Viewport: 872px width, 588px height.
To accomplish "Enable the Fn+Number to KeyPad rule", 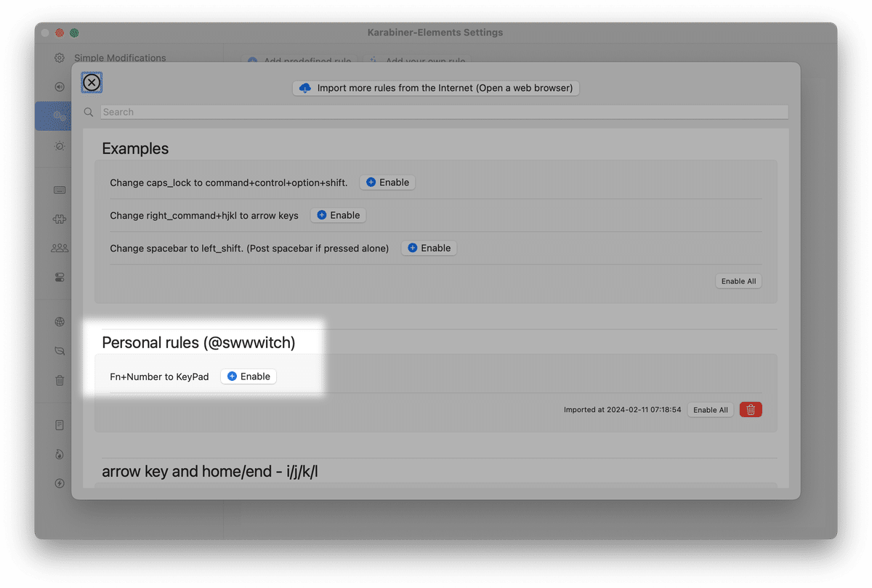I will (249, 376).
